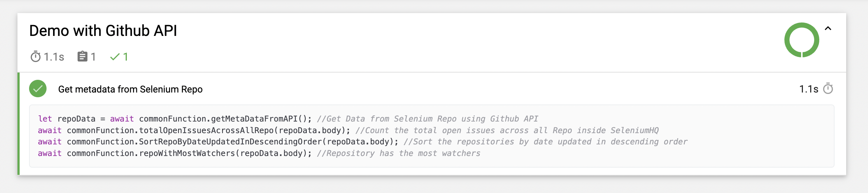Click the "Repository has the most watchers" comment

pyautogui.click(x=398, y=153)
